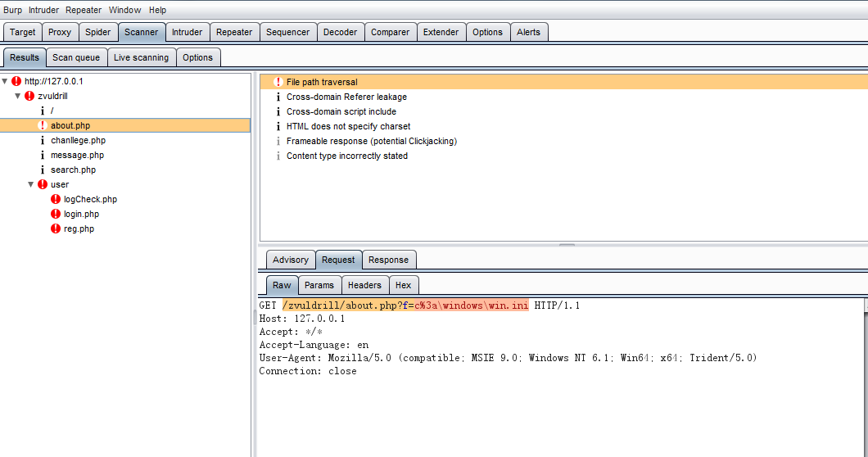This screenshot has height=457, width=868.
Task: Select logCheck.php in the site tree
Action: click(x=90, y=199)
